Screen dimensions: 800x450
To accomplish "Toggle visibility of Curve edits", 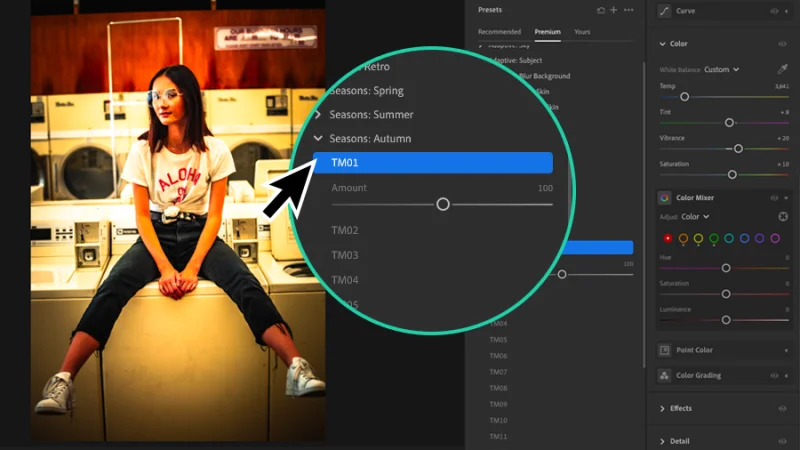I will [x=774, y=11].
